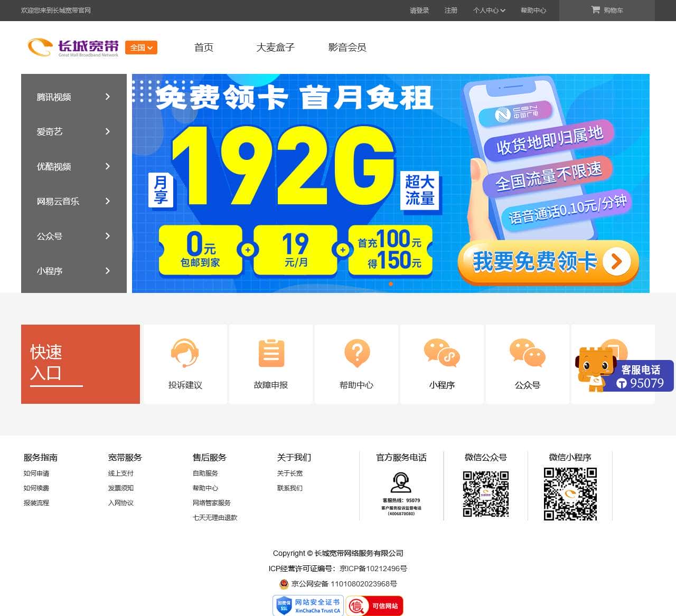
Task: Click the 服务指南 footer heading
Action: coord(41,458)
